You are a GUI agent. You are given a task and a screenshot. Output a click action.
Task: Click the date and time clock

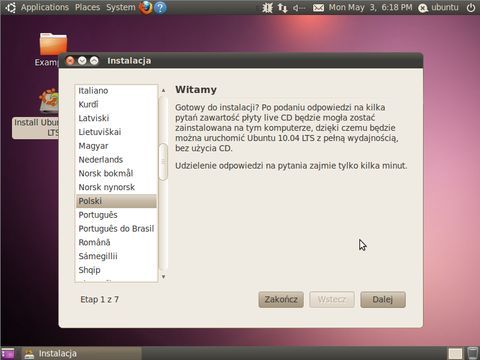coord(370,7)
